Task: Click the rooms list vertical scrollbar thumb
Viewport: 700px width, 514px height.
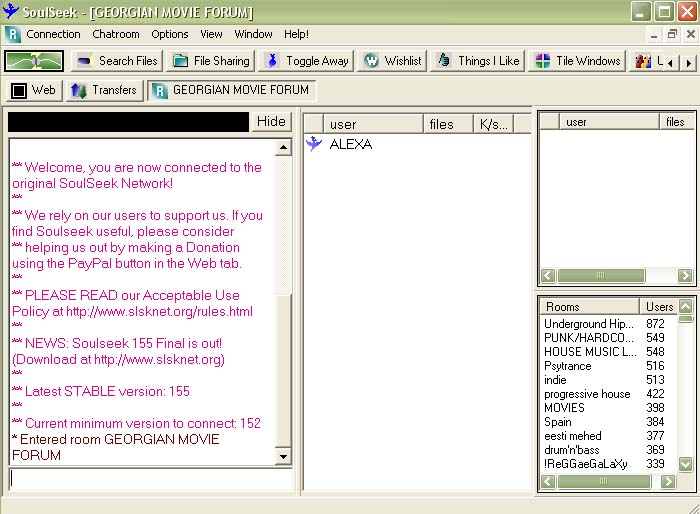Action: point(686,319)
